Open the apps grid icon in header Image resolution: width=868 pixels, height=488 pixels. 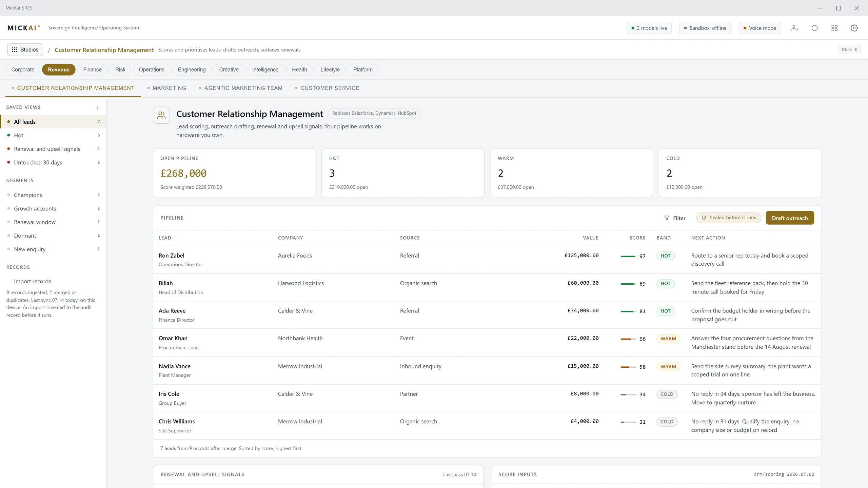pos(834,28)
